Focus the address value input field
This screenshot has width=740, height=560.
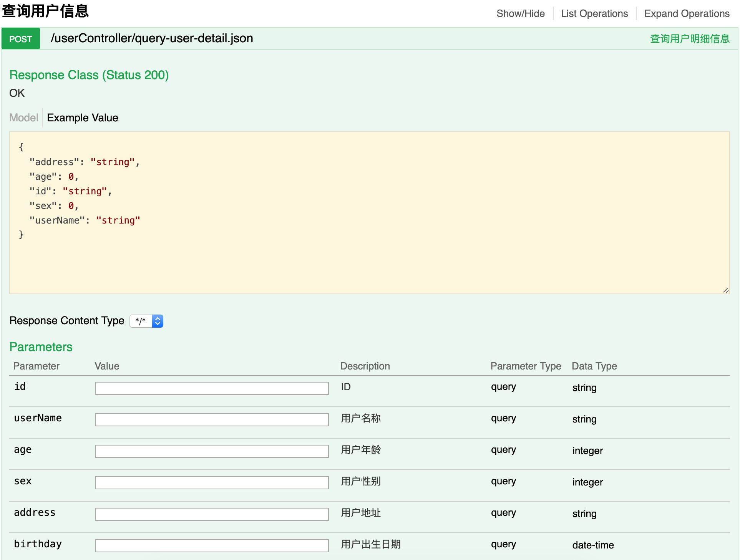(x=212, y=514)
